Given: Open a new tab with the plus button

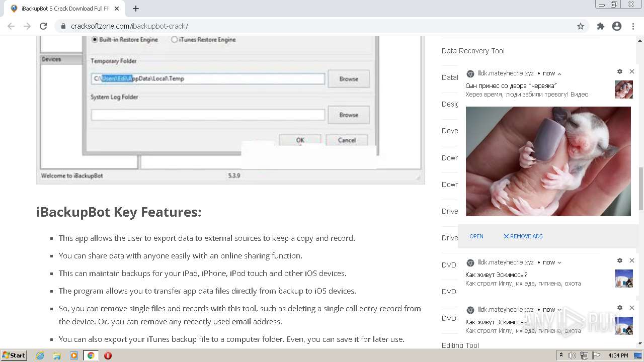Looking at the screenshot, I should (x=136, y=9).
